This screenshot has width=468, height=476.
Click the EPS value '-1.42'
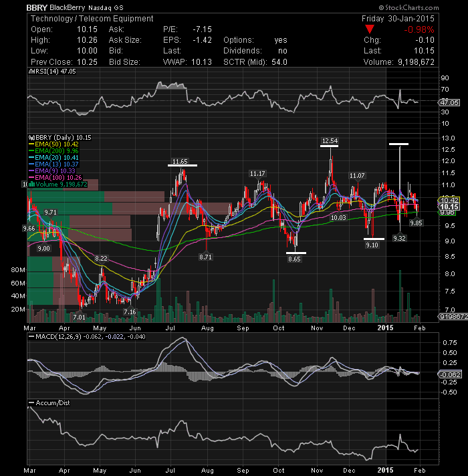point(202,40)
